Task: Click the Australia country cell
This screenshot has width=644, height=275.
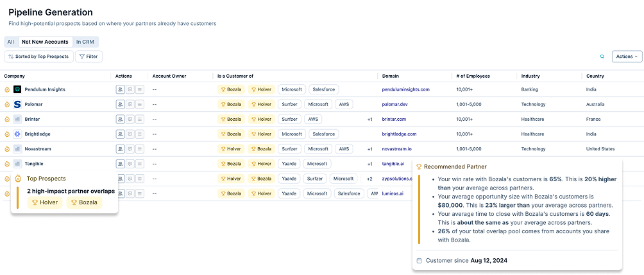Action: [x=595, y=104]
